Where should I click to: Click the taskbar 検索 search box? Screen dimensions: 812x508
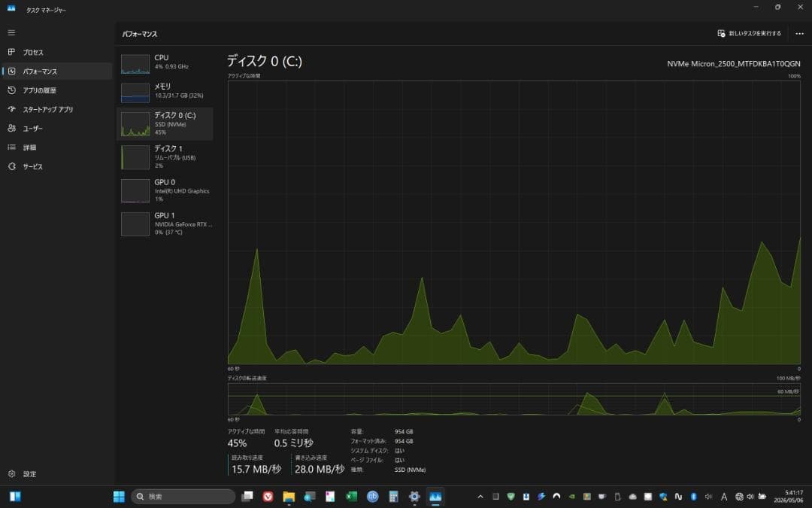click(183, 497)
